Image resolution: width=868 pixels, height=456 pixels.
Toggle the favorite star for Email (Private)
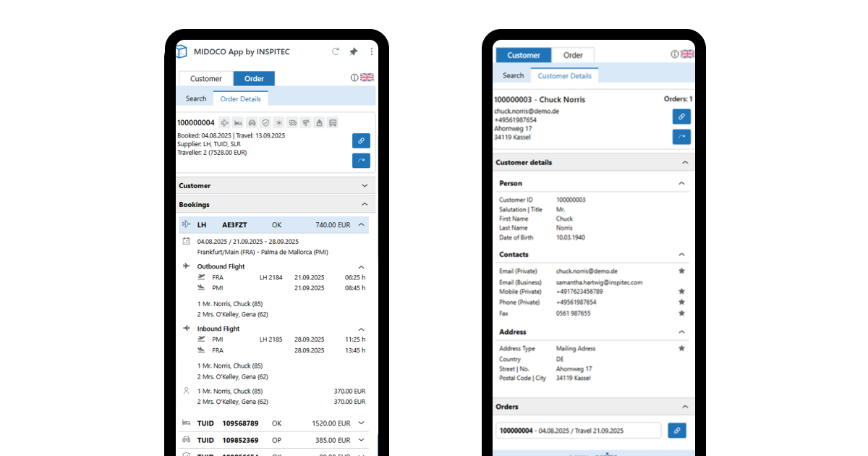coord(681,271)
